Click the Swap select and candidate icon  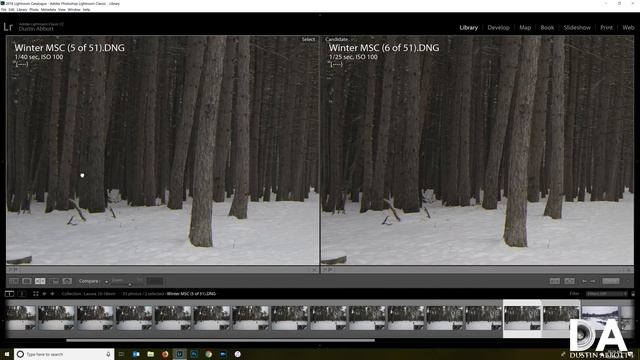tap(555, 281)
